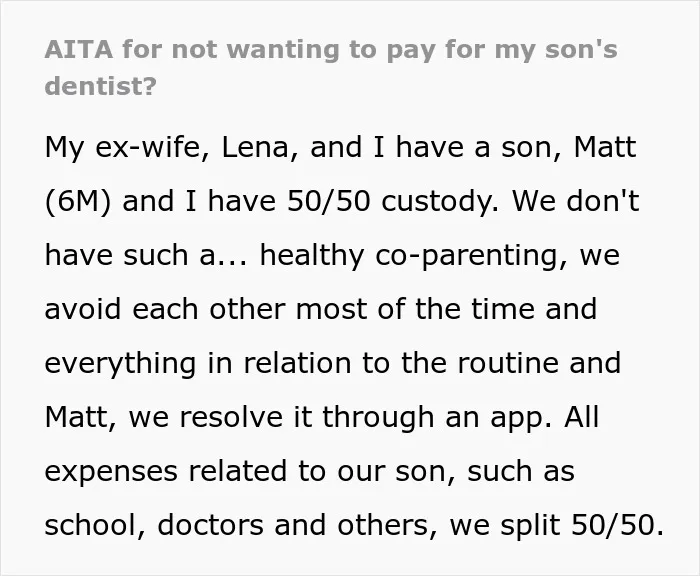The width and height of the screenshot is (700, 576).
Task: Click the word "resolve" in the post
Action: click(231, 417)
